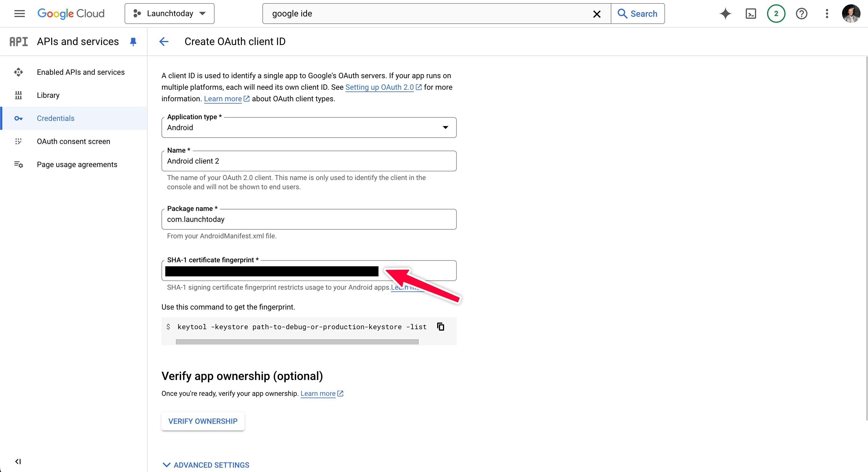Activate Cloud Shell terminal
The height and width of the screenshot is (472, 868).
(x=751, y=14)
